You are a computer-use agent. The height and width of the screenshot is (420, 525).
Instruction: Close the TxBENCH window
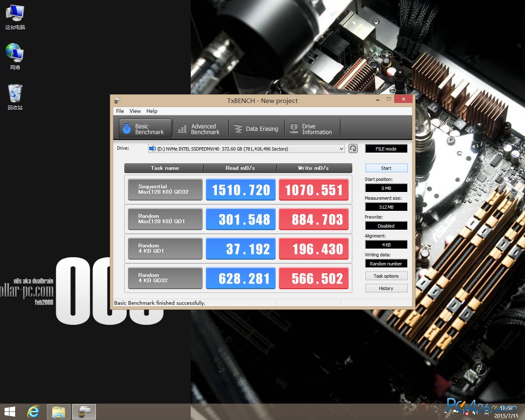pos(403,99)
